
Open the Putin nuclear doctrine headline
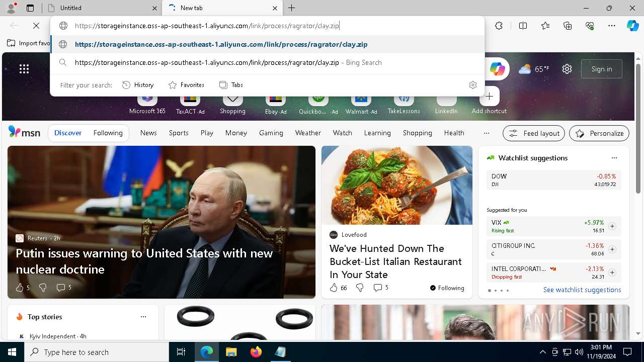[x=144, y=261]
